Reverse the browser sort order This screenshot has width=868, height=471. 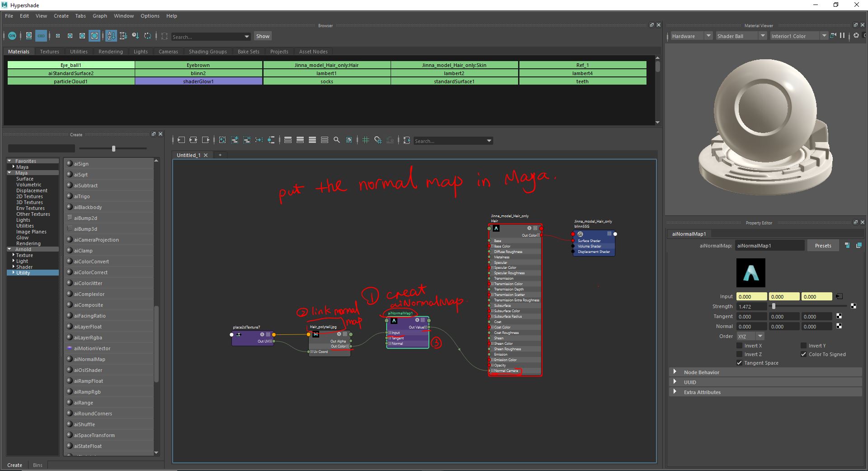147,36
